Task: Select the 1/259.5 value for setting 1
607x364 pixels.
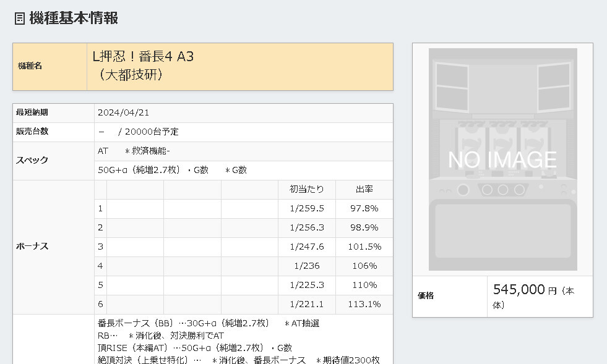Action: tap(307, 208)
